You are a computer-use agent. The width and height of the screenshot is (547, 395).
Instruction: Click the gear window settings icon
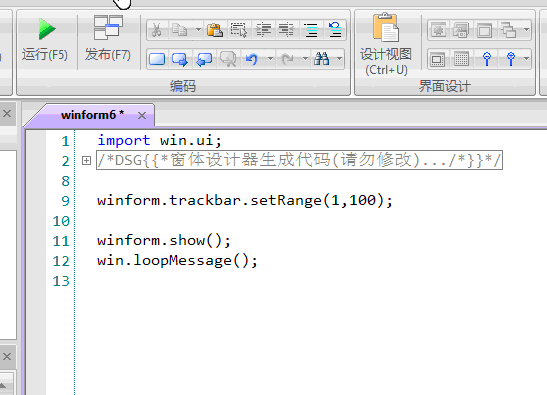point(438,30)
